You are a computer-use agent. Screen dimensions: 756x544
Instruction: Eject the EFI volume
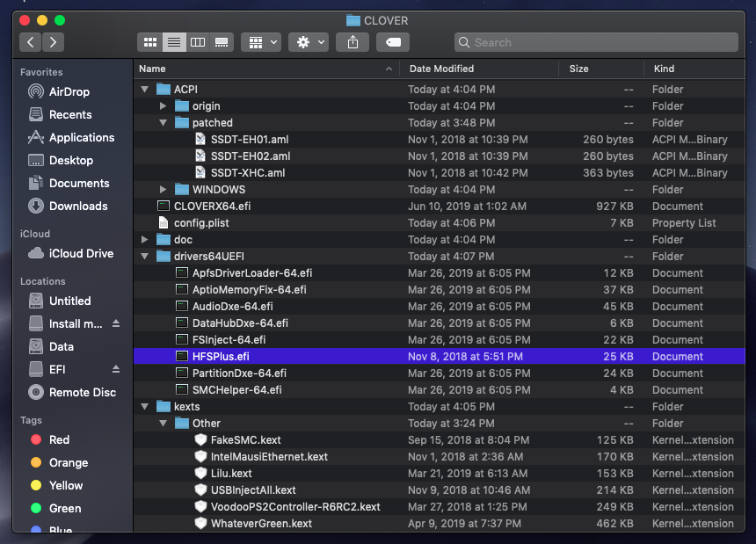116,369
